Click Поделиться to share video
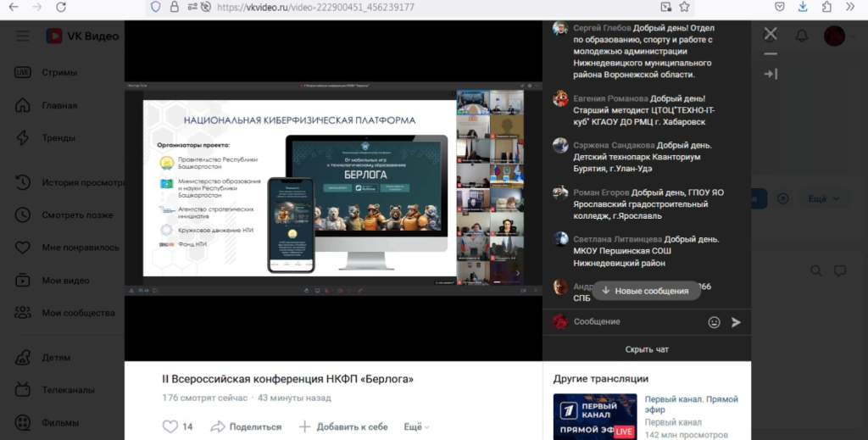The height and width of the screenshot is (440, 868). pos(246,426)
